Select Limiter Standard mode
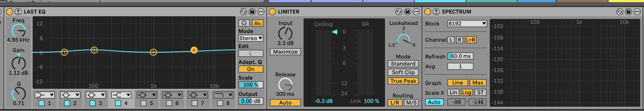The image size is (644, 111). (403, 64)
